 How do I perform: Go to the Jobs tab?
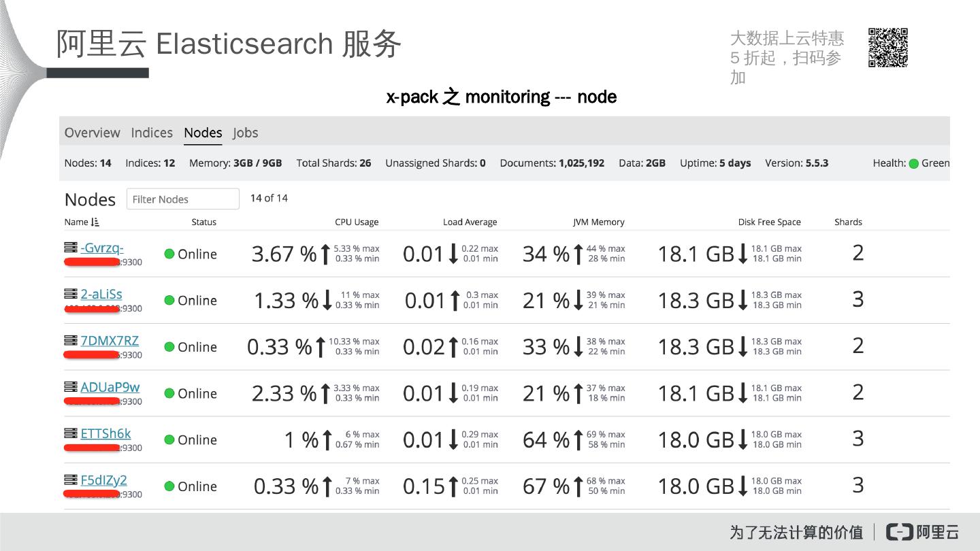click(x=246, y=133)
